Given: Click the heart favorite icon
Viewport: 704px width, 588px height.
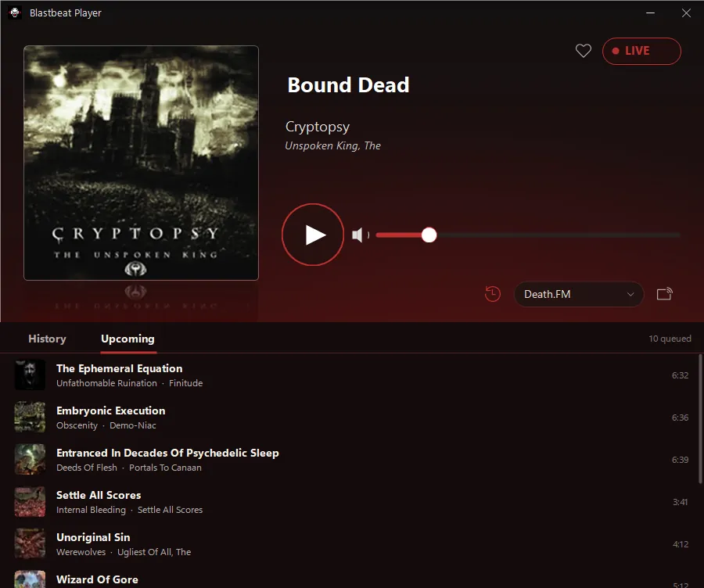Looking at the screenshot, I should [x=584, y=51].
